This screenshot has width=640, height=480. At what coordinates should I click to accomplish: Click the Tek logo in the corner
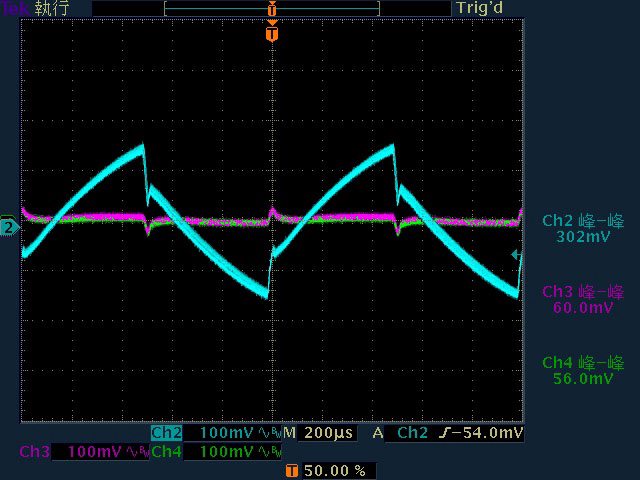coord(15,8)
